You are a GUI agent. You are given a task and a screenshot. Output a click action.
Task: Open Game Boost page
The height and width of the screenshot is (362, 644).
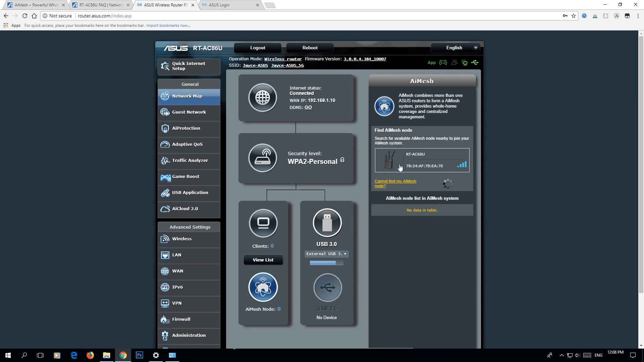189,177
